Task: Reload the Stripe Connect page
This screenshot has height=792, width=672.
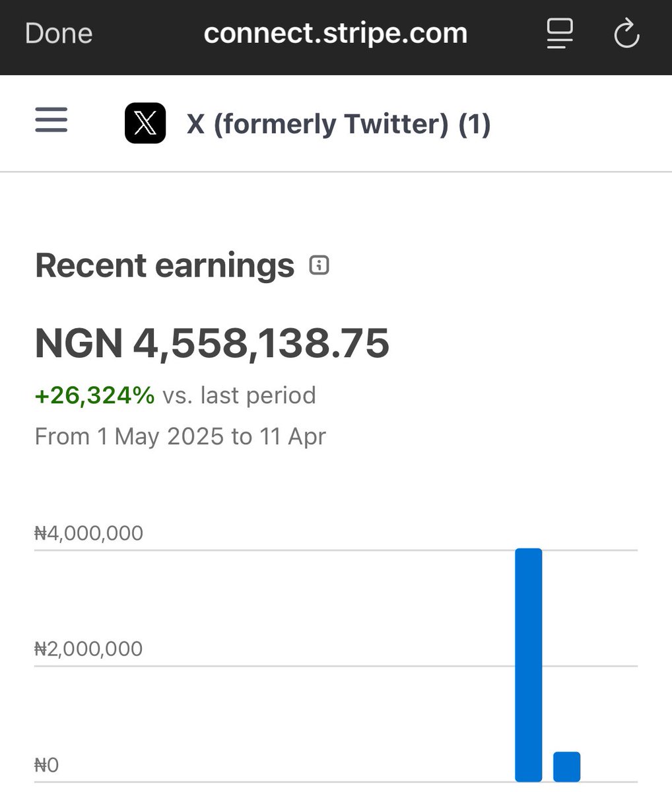Action: (x=626, y=34)
